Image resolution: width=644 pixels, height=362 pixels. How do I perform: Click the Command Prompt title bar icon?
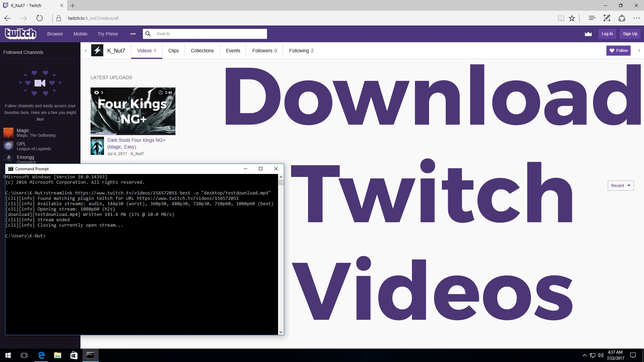coord(10,169)
